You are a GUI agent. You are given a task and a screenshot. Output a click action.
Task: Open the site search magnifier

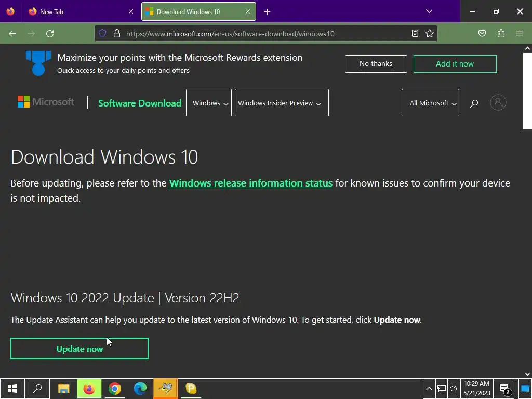point(474,103)
